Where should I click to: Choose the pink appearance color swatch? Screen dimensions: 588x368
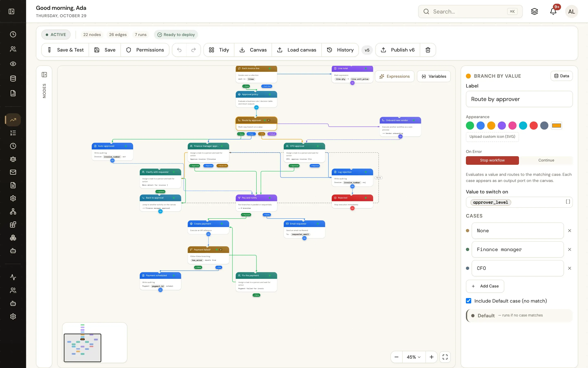click(512, 126)
